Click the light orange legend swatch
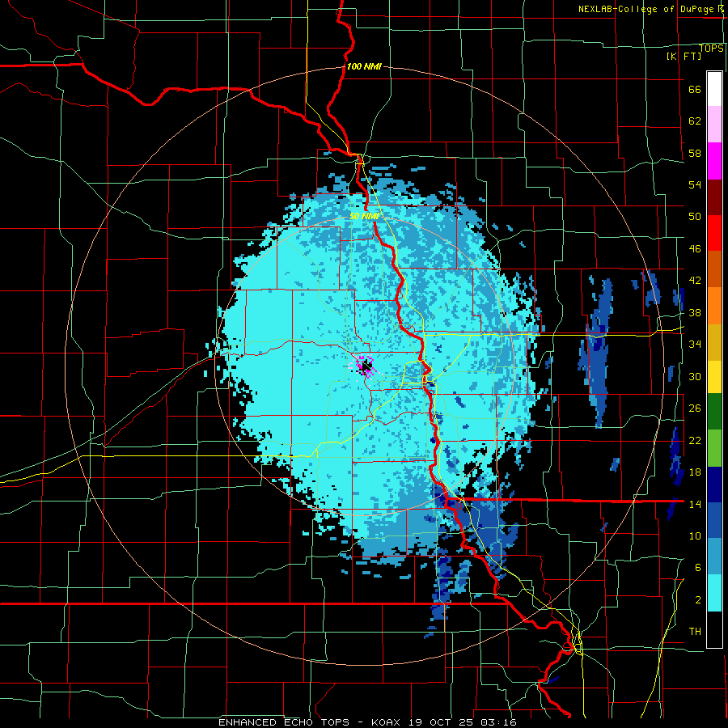The image size is (728, 728). click(714, 306)
